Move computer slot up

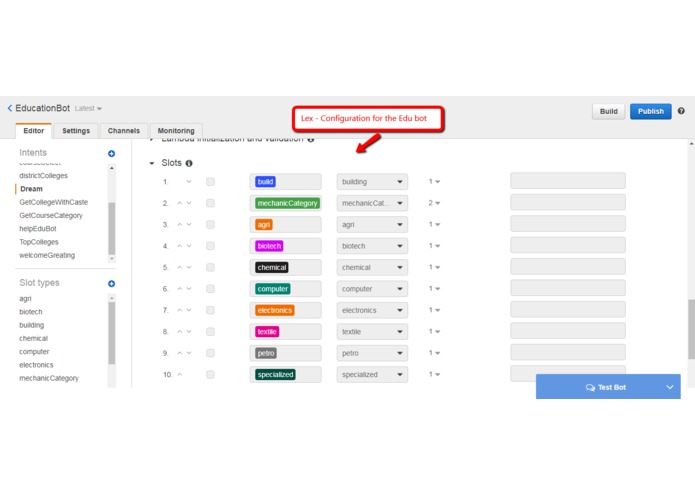click(180, 289)
